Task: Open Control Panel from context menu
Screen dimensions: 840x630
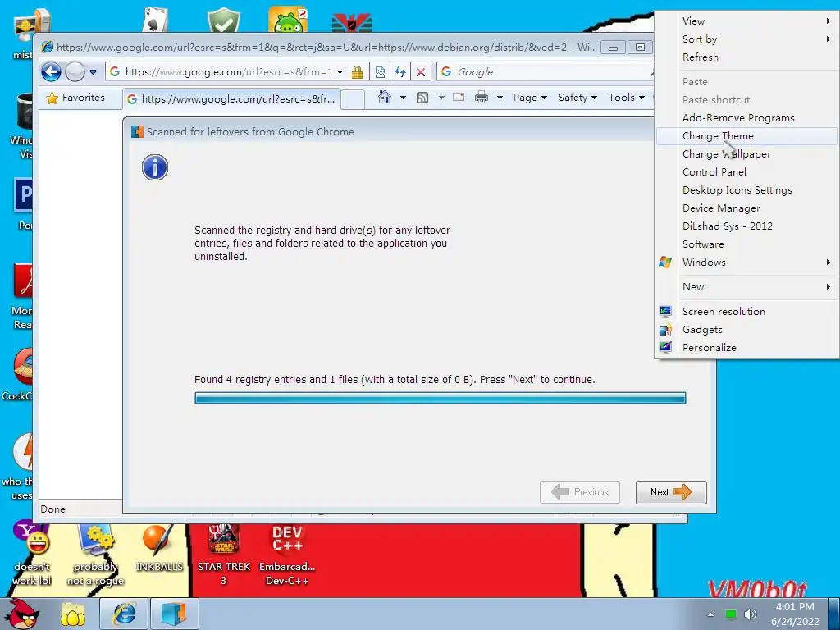Action: pos(746,172)
